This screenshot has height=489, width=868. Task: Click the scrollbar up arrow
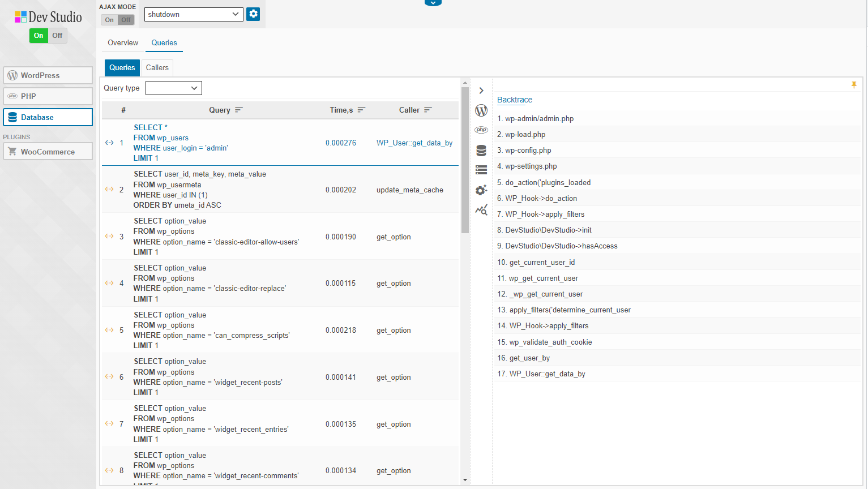465,83
